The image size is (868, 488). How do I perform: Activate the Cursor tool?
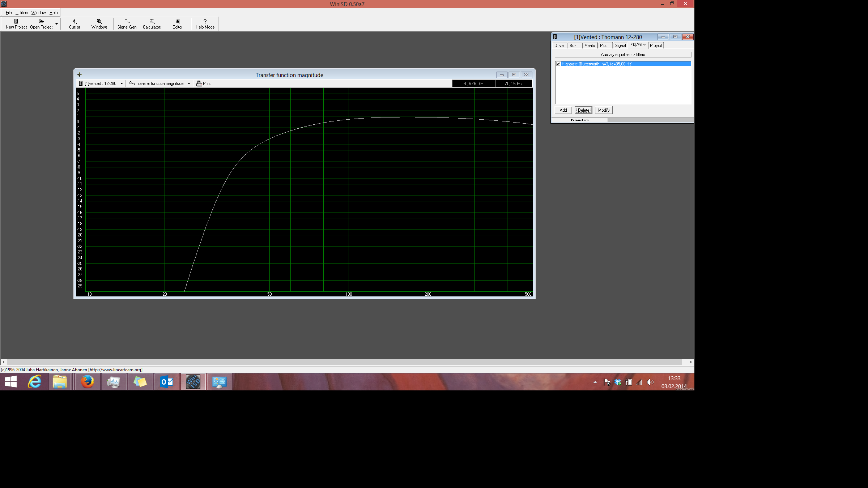[x=75, y=24]
